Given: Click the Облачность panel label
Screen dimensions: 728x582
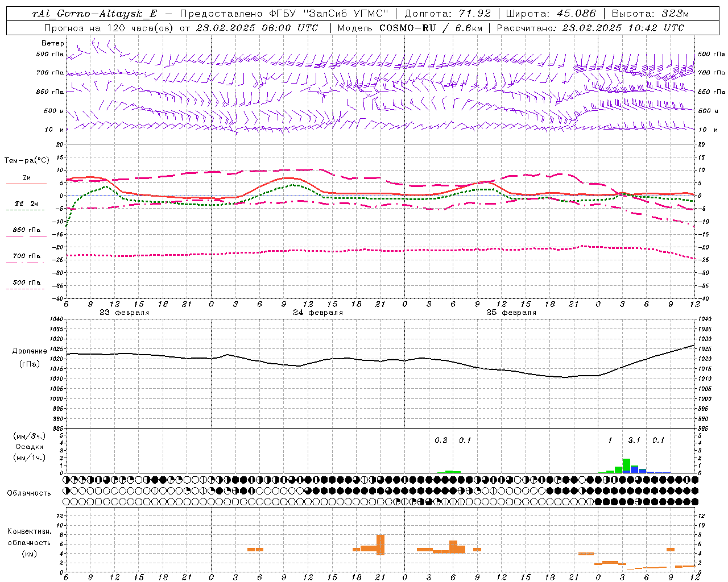Looking at the screenshot, I should tap(29, 493).
